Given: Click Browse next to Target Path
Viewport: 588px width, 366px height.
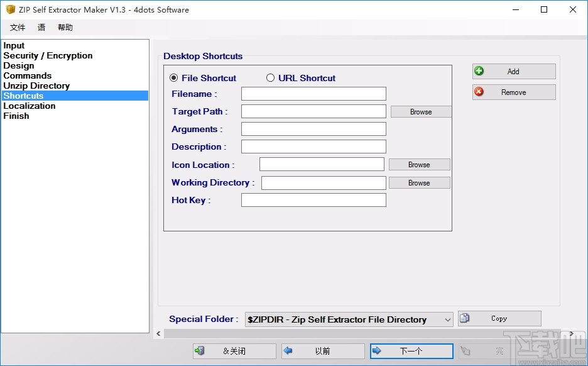Looking at the screenshot, I should (421, 111).
